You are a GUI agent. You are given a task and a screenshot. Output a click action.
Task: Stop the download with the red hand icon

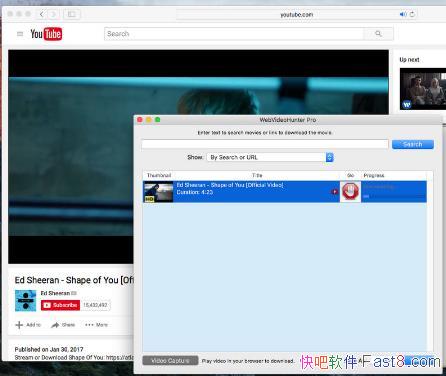point(350,192)
